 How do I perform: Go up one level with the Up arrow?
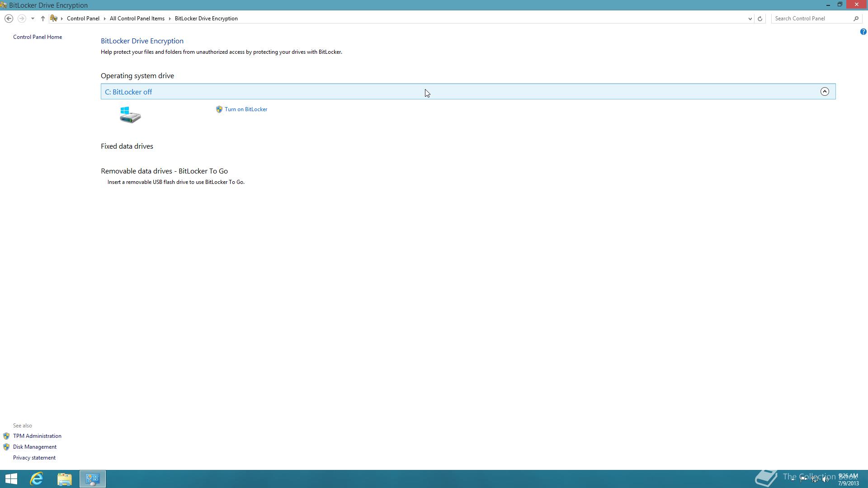point(43,19)
